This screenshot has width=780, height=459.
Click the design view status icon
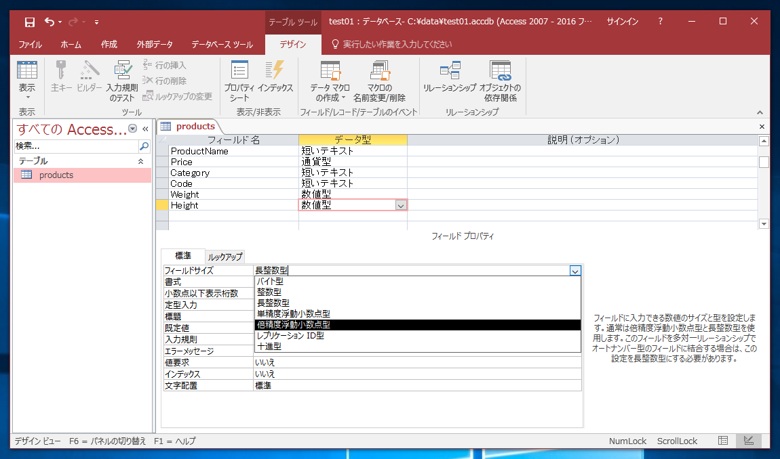[x=749, y=441]
